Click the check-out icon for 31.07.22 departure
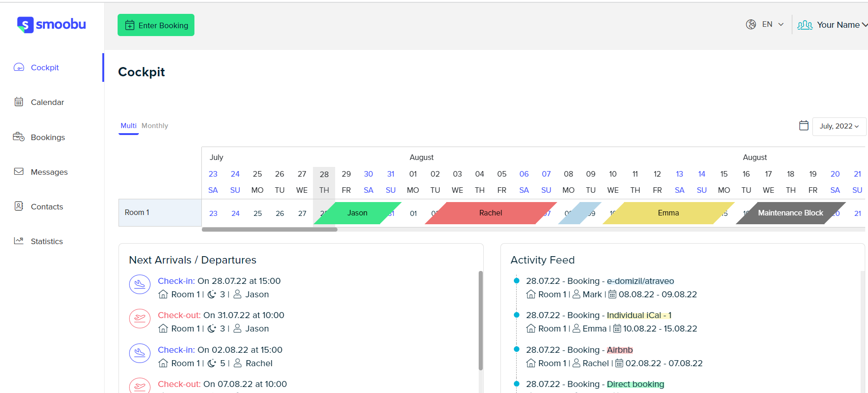 point(140,319)
